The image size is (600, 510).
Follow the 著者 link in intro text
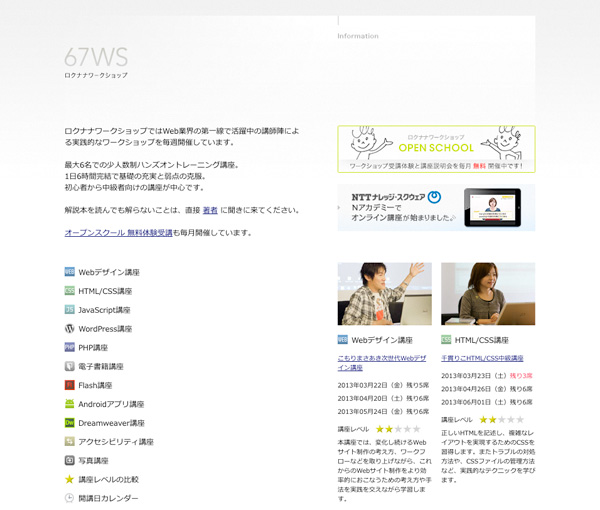pos(210,211)
